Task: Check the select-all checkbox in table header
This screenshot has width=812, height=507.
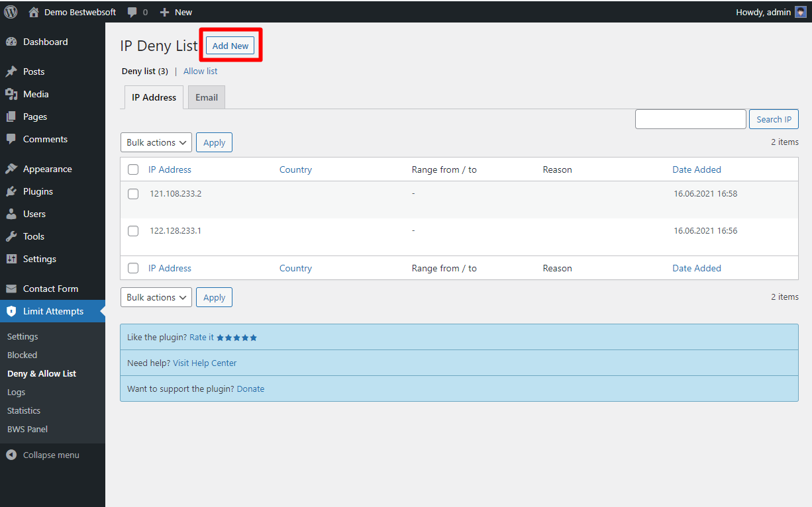Action: tap(133, 169)
